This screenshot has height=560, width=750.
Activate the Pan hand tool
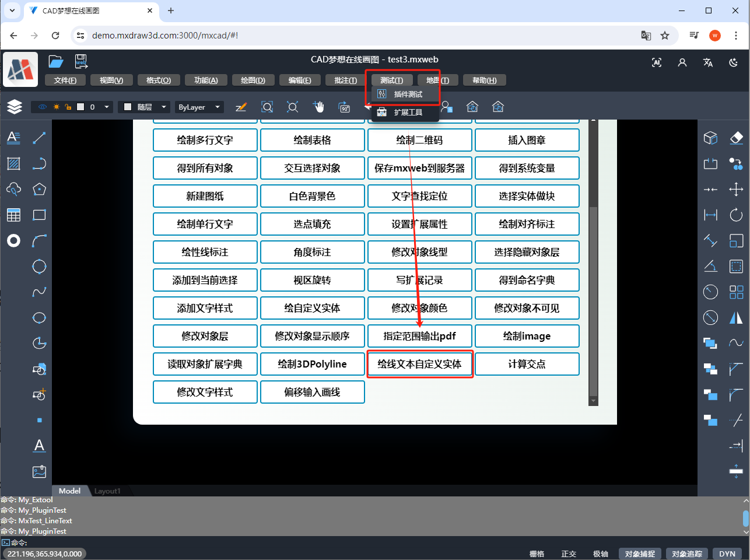318,107
